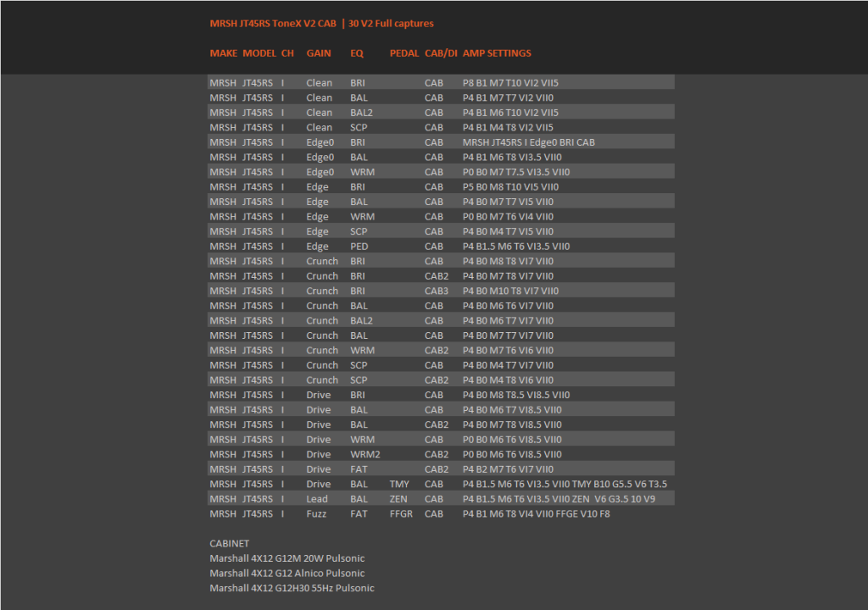The width and height of the screenshot is (868, 610).
Task: Click the WRM2 EQ cell
Action: pyautogui.click(x=365, y=454)
